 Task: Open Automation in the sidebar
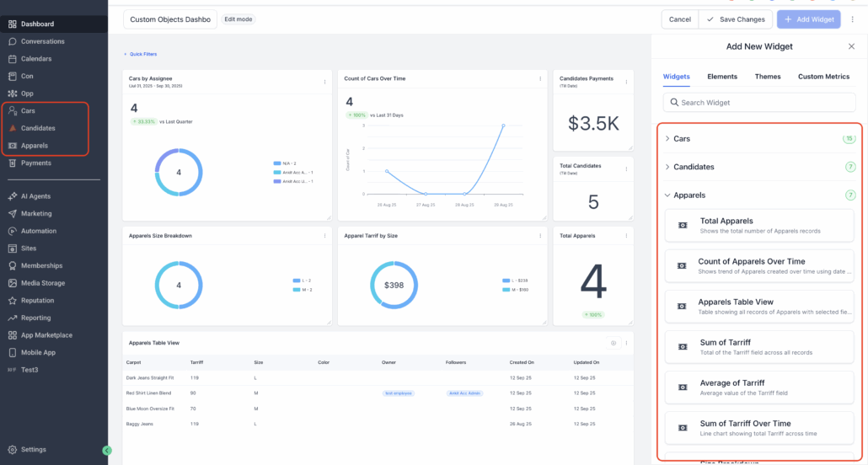[39, 231]
